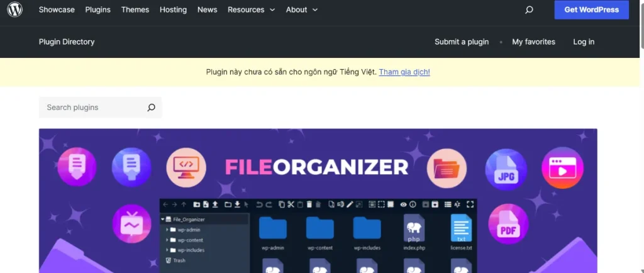Click the Get WordPress button

click(591, 9)
